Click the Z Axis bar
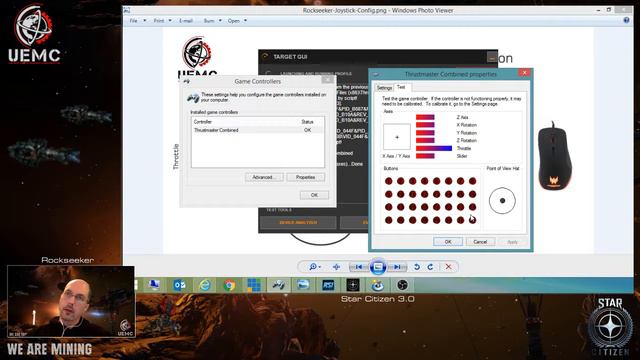Image resolution: width=640 pixels, height=360 pixels. point(425,117)
